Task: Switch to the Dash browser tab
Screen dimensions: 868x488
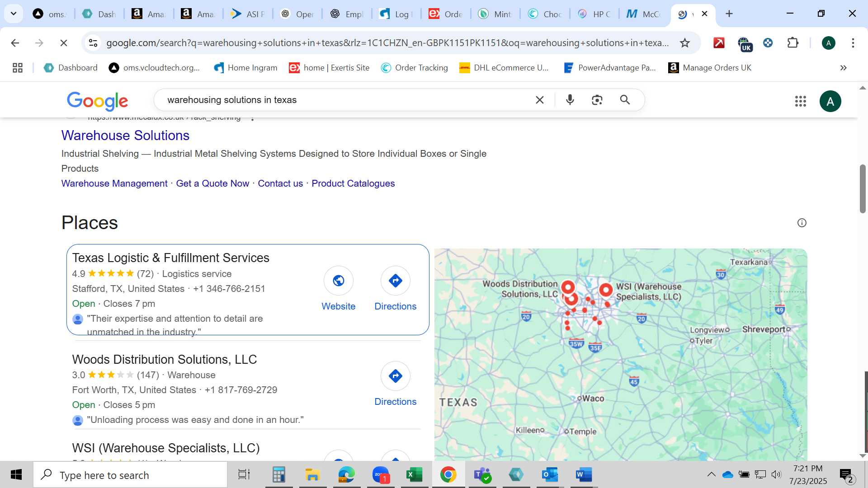Action: [x=99, y=14]
